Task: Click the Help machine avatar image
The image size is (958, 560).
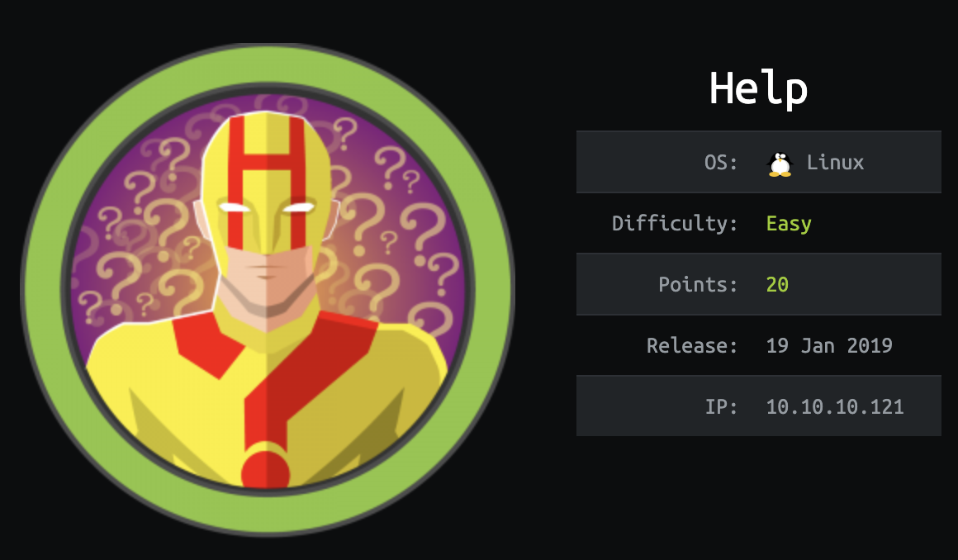Action: [x=268, y=289]
